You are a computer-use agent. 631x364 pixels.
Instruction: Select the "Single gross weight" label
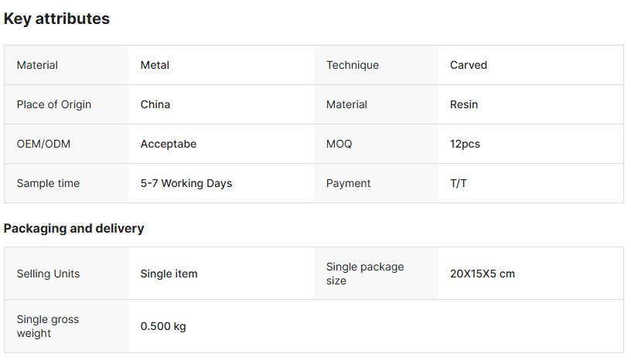coord(48,326)
